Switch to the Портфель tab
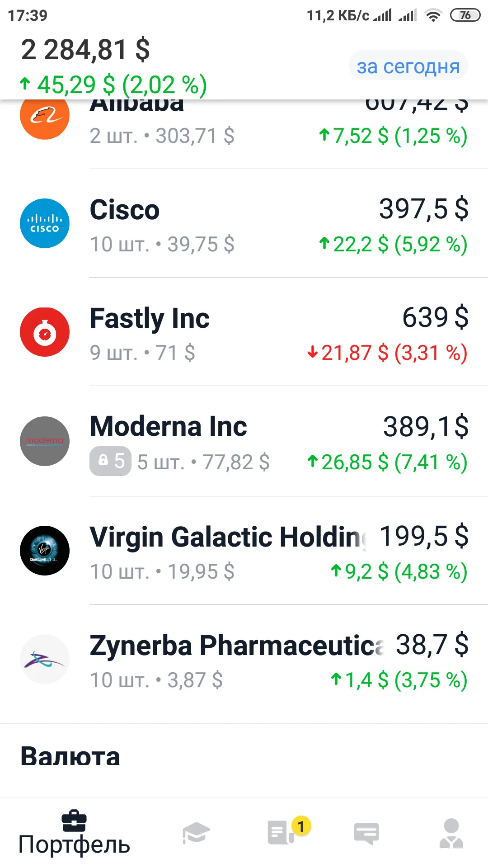 coord(74,833)
